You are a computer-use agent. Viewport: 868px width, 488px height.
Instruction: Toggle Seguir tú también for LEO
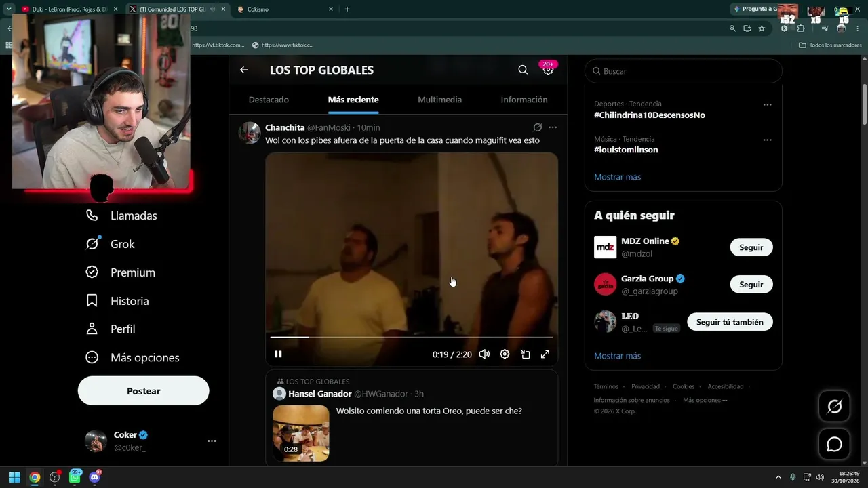coord(730,322)
